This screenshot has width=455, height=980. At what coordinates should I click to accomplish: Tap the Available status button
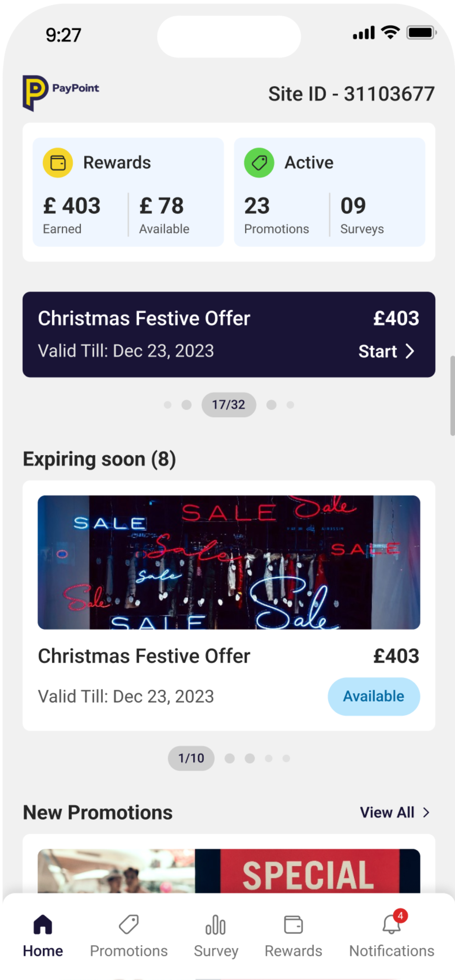point(373,696)
